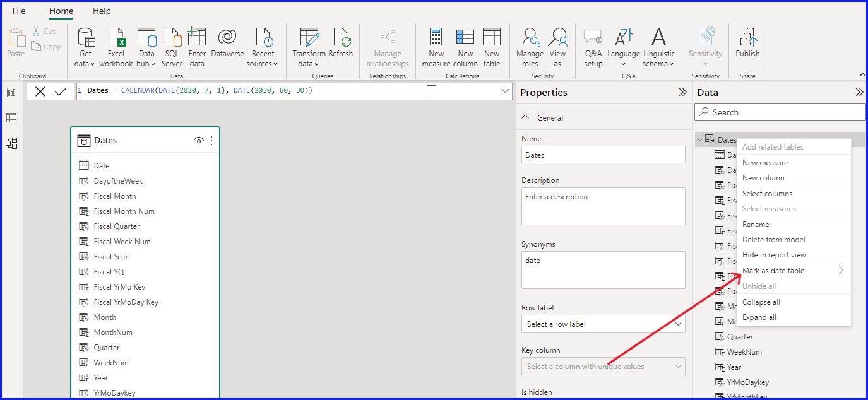Choose New measure in context menu

point(794,163)
